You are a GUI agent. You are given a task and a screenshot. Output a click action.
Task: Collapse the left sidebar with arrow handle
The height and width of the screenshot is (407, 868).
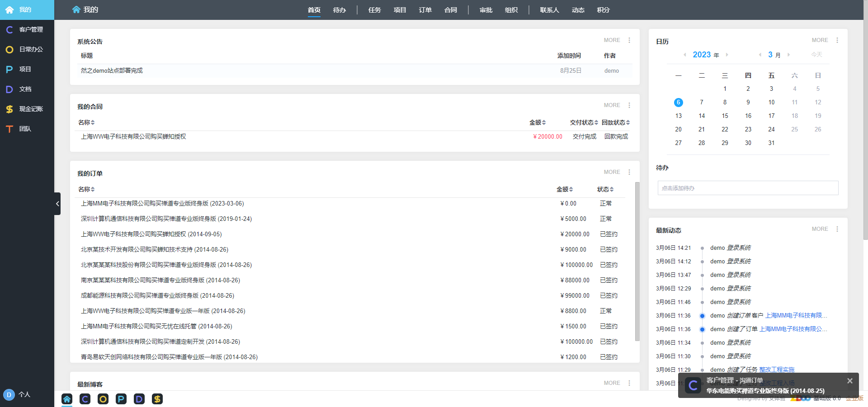pos(57,204)
